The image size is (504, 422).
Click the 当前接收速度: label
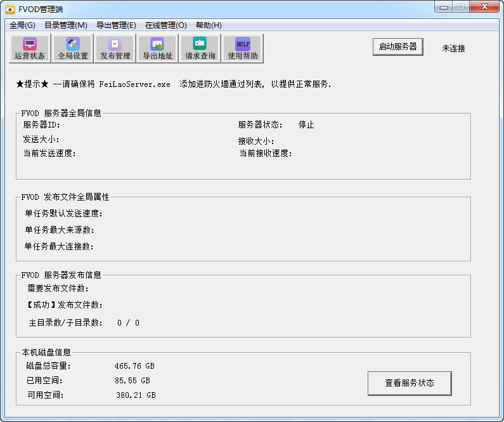[x=266, y=154]
